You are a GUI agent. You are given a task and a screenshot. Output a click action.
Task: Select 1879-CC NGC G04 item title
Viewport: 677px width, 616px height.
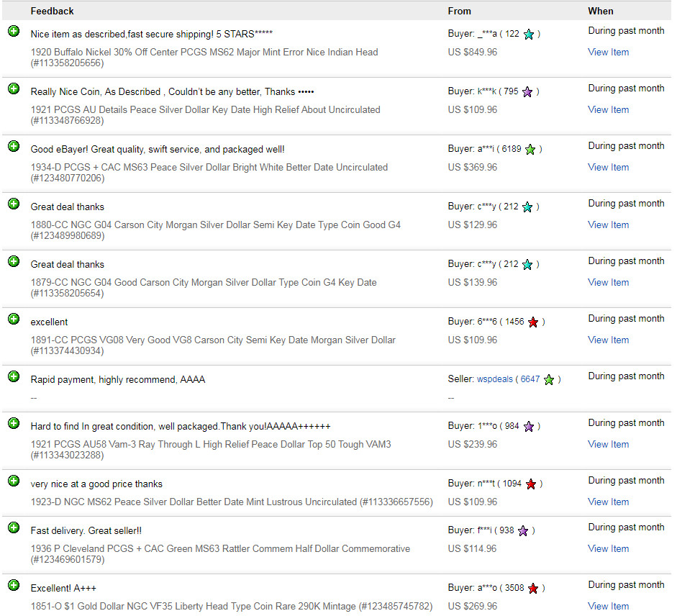[x=204, y=287]
